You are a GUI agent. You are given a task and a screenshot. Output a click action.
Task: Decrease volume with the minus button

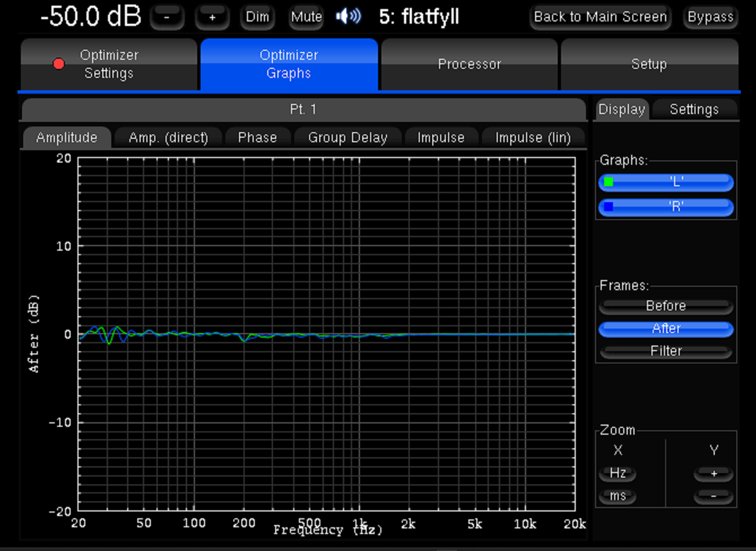tap(167, 18)
